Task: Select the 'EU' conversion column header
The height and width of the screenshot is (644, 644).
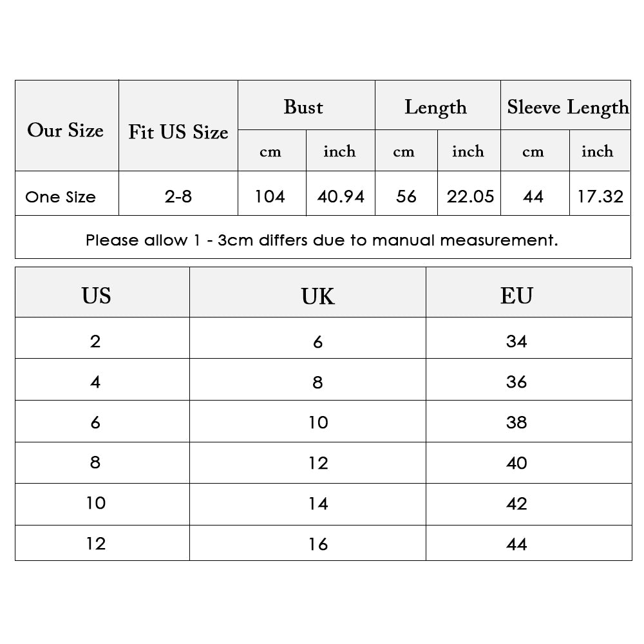Action: (x=529, y=292)
